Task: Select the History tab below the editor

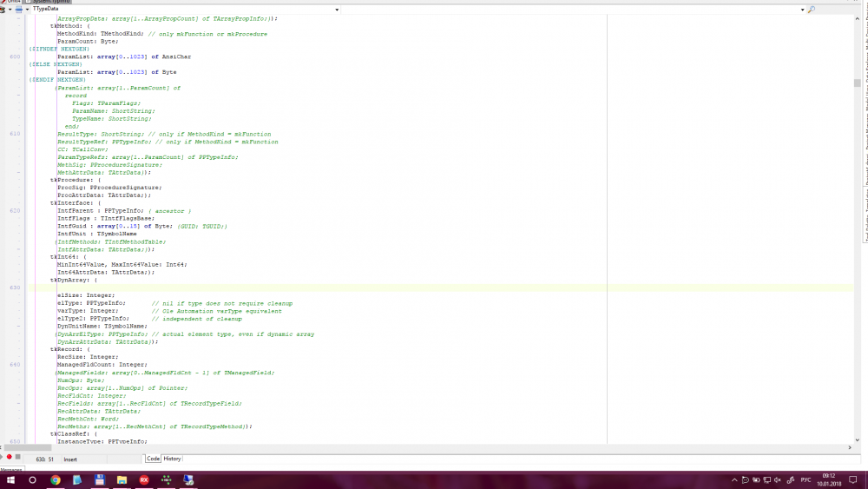Action: [172, 459]
